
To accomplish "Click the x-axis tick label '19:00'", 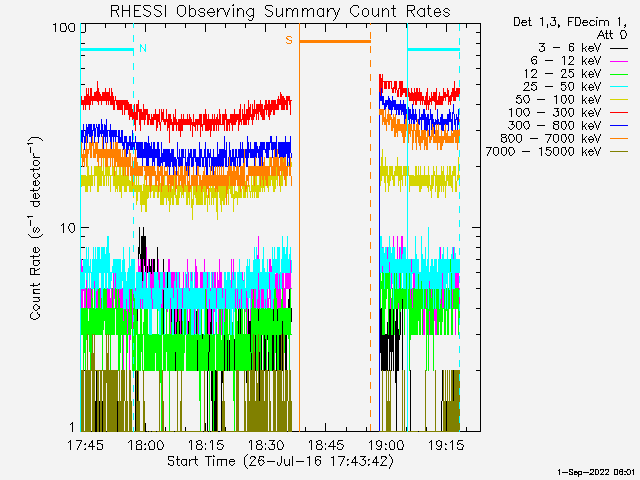I will tap(386, 445).
